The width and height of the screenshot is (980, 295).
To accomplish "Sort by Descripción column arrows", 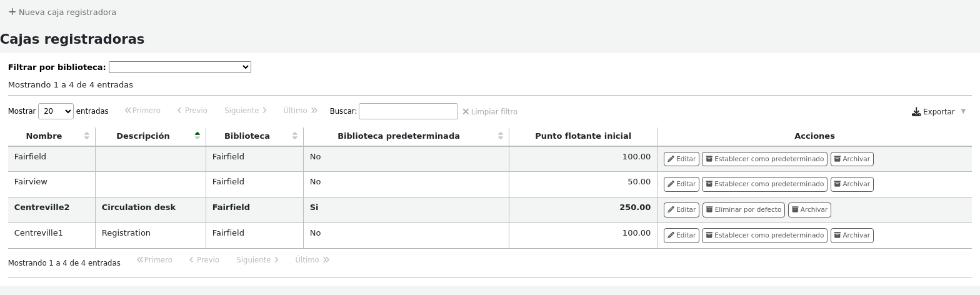I will tap(197, 136).
